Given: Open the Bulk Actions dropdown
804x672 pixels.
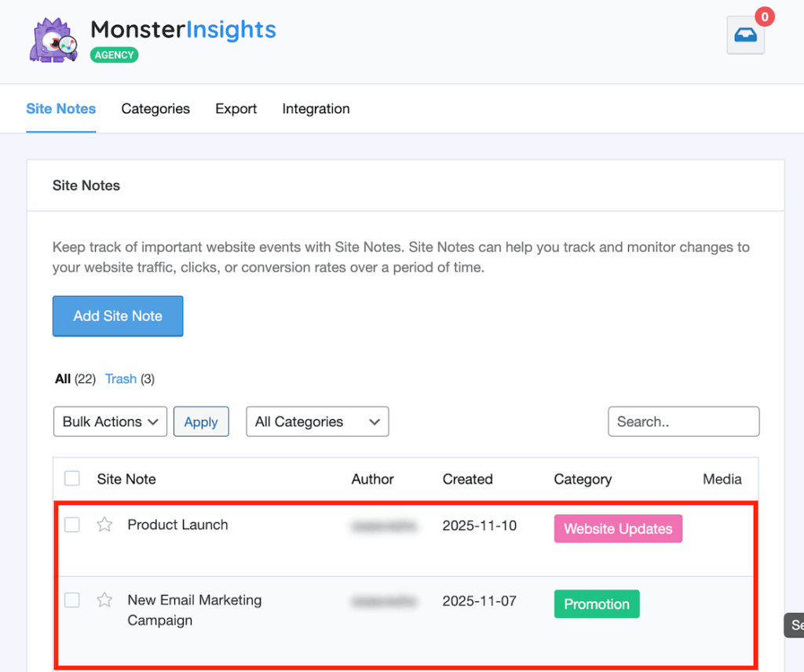Looking at the screenshot, I should tap(109, 422).
